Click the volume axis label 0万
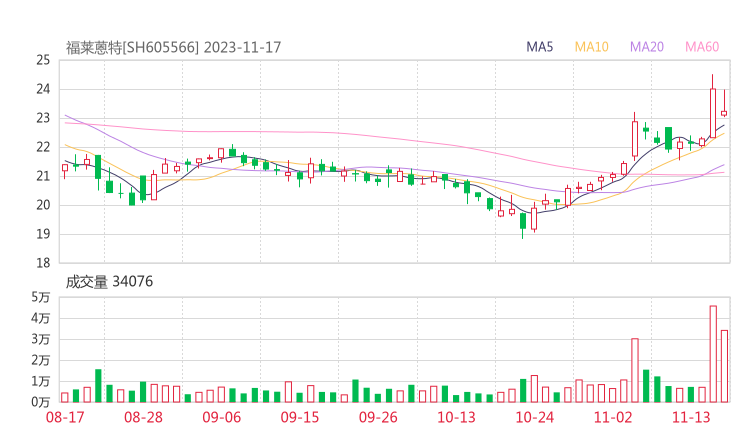This screenshot has height=440, width=740. tap(41, 402)
